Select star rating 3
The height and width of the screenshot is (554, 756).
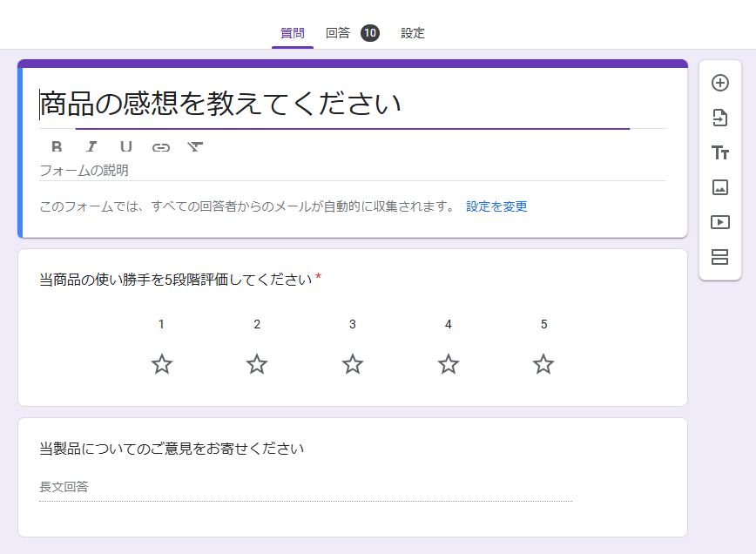tap(353, 364)
